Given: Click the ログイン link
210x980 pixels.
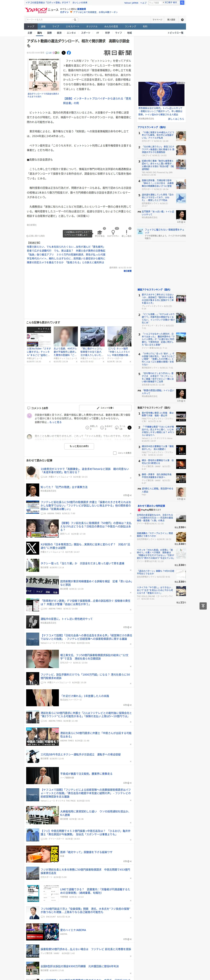Looking at the screenshot, I should tap(64, 12).
